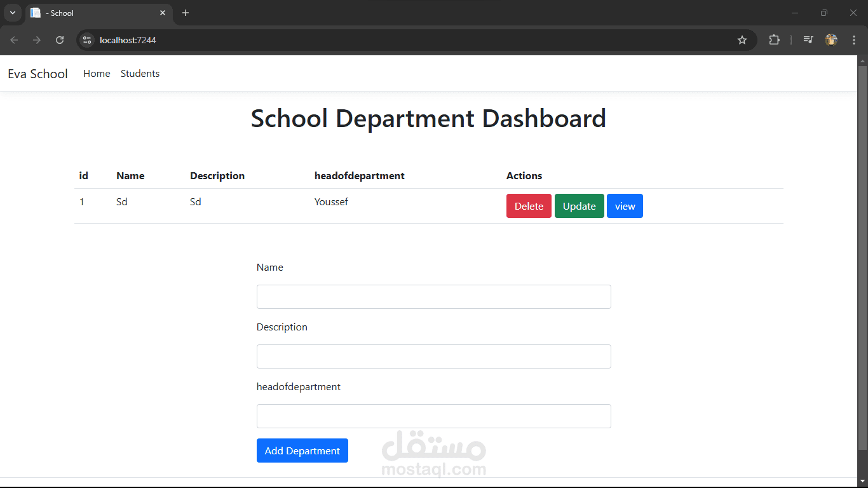Image resolution: width=868 pixels, height=488 pixels.
Task: Open the Home nav link
Action: pos(97,74)
